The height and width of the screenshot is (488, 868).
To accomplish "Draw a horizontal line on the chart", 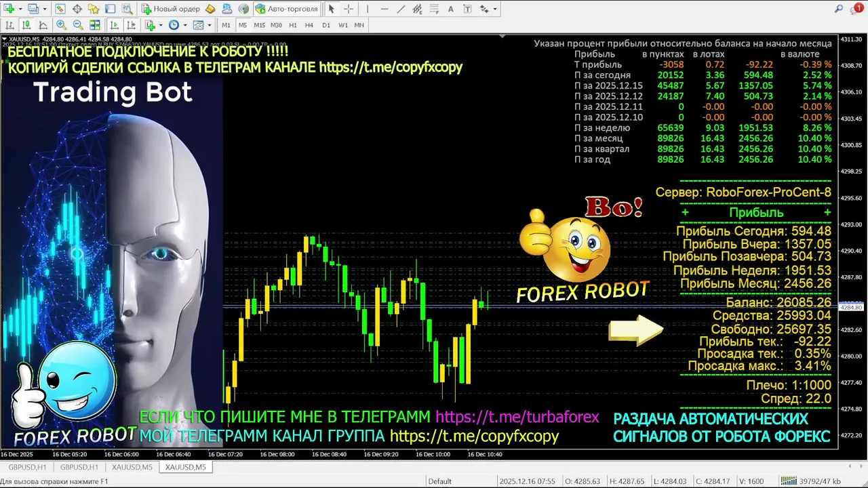I will coord(384,9).
